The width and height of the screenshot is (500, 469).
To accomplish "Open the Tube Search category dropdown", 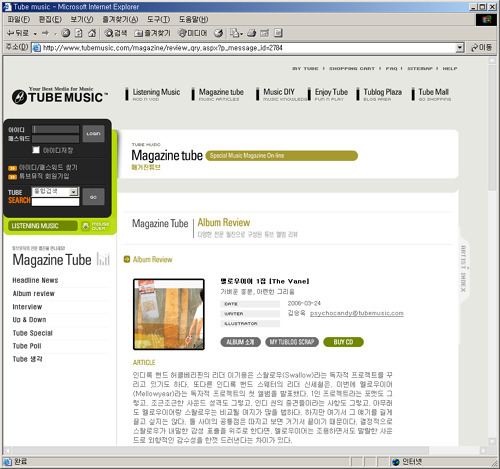I will pyautogui.click(x=73, y=192).
